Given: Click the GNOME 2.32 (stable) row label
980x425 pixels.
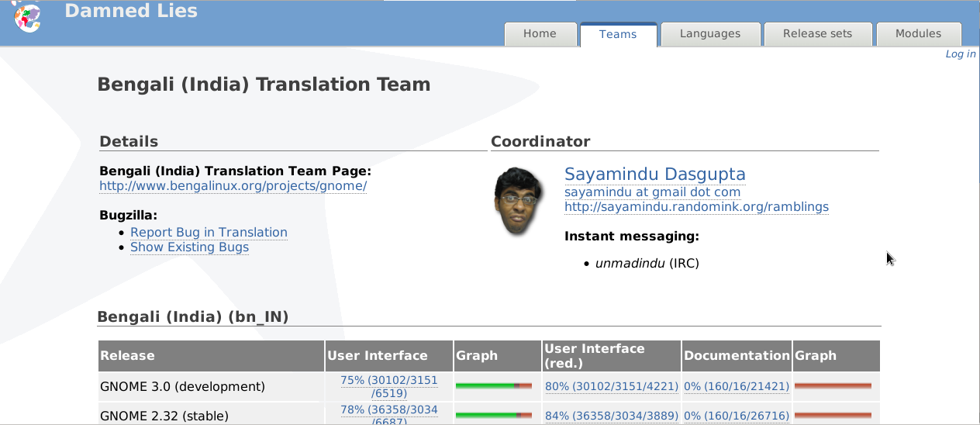Looking at the screenshot, I should click(163, 416).
